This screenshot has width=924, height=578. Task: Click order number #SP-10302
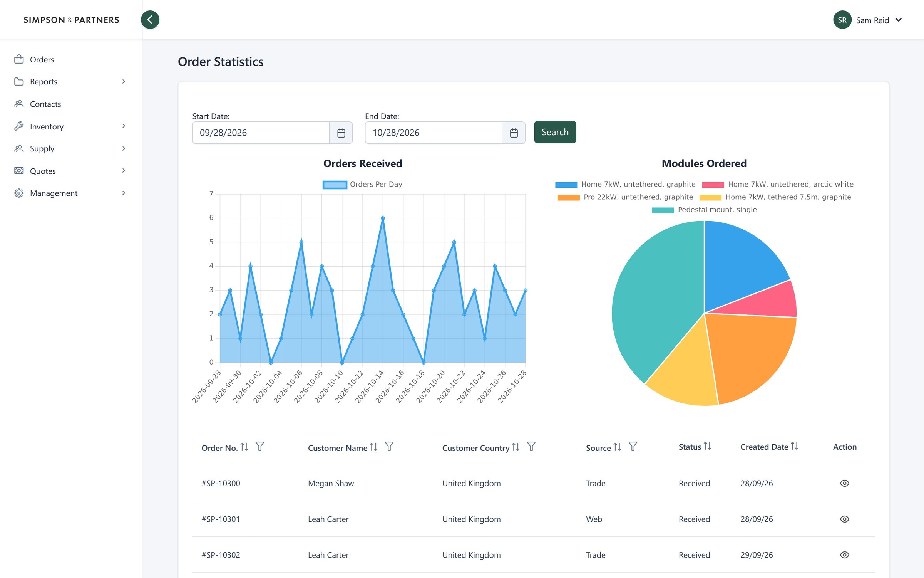click(221, 555)
